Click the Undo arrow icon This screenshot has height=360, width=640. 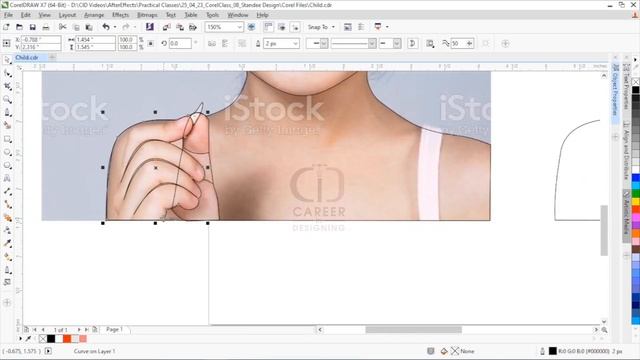[106, 27]
